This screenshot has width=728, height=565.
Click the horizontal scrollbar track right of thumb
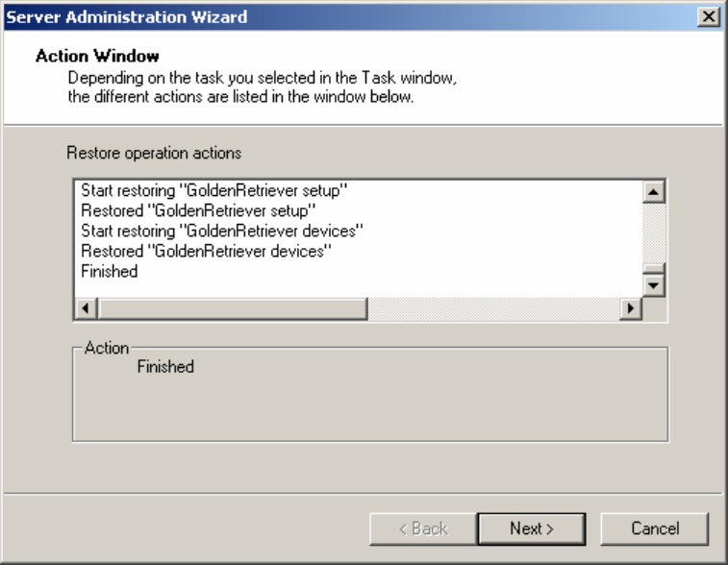(x=490, y=307)
